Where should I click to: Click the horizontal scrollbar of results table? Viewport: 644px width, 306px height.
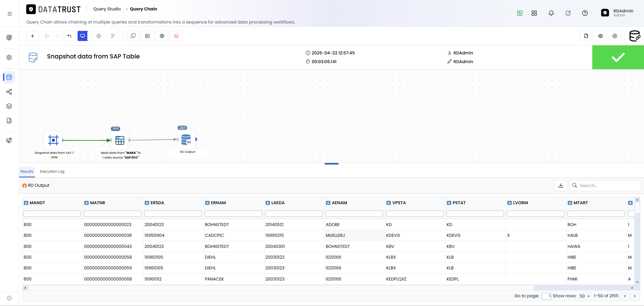pyautogui.click(x=281, y=288)
